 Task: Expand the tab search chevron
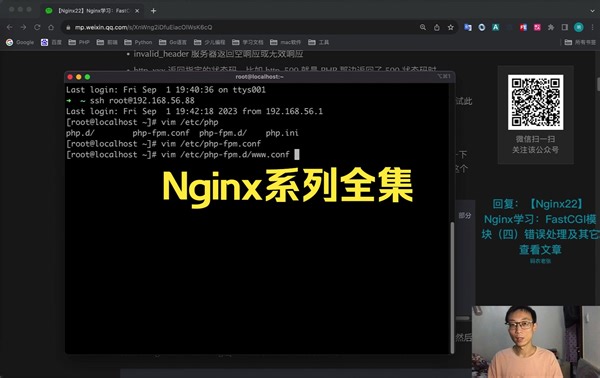click(593, 11)
